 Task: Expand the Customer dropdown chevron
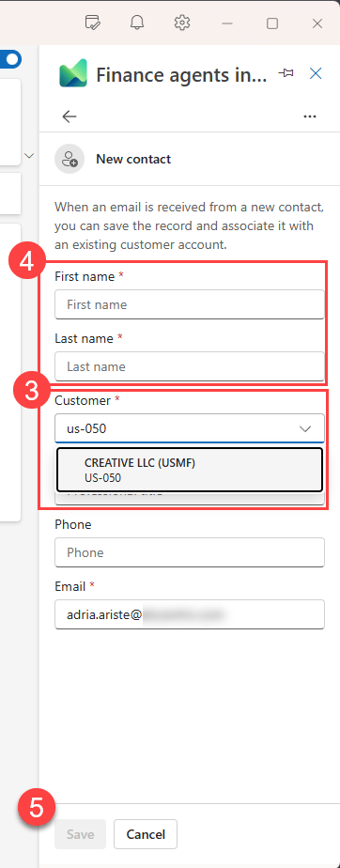click(x=305, y=428)
